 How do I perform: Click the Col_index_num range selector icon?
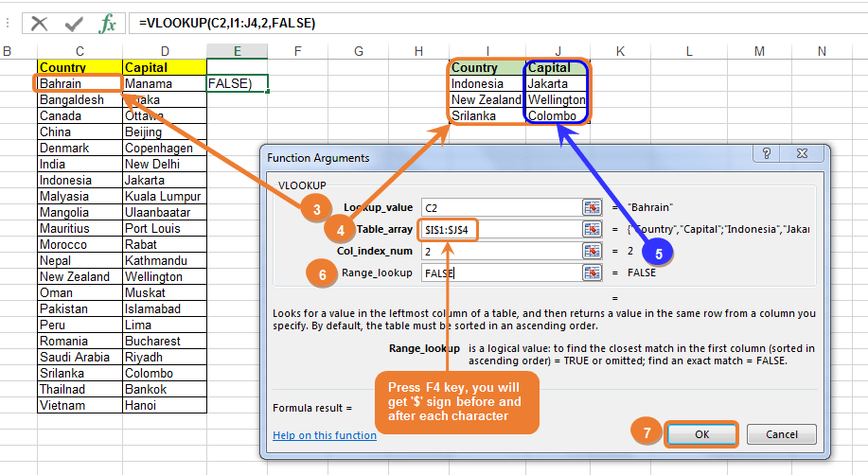(x=592, y=251)
